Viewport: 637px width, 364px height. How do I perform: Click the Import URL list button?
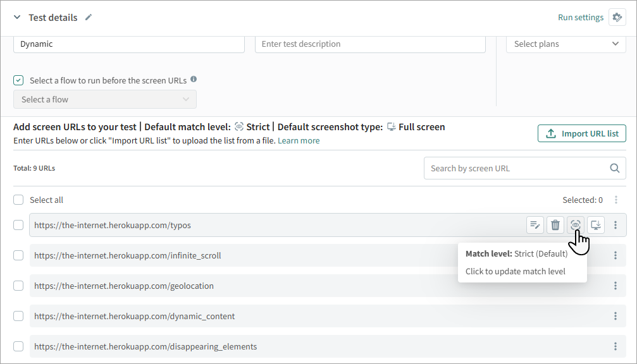click(x=581, y=133)
